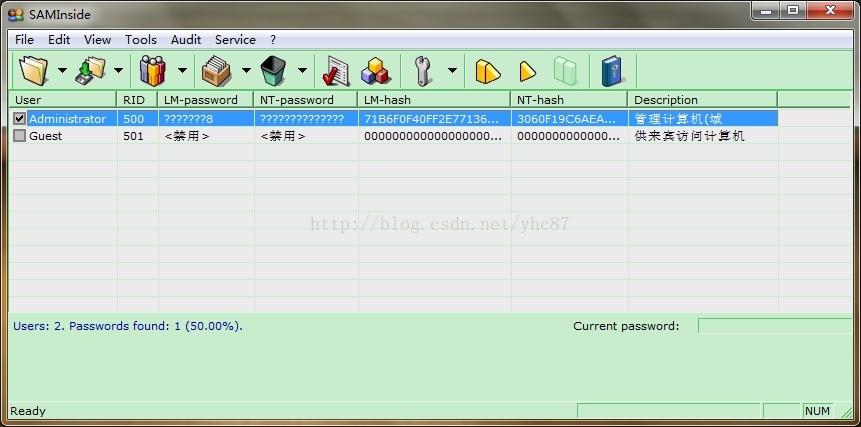Expand dropdown arrow next to wrench icon

(x=452, y=70)
